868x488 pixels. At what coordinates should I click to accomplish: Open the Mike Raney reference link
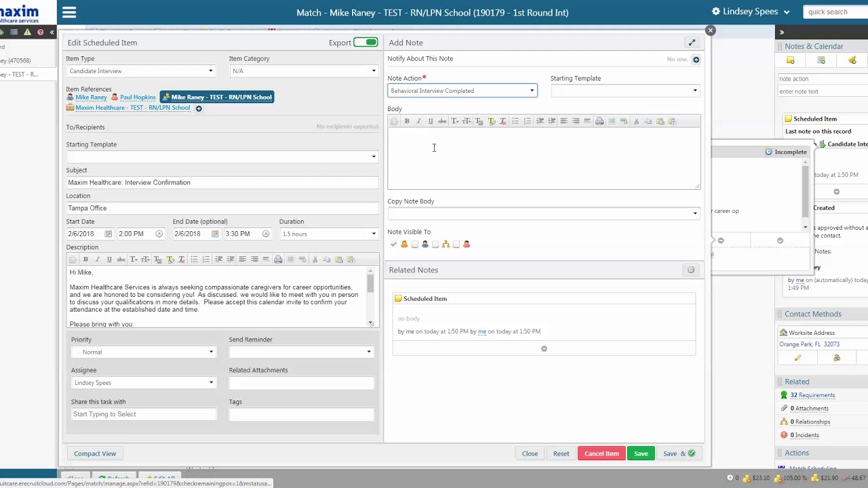(91, 98)
